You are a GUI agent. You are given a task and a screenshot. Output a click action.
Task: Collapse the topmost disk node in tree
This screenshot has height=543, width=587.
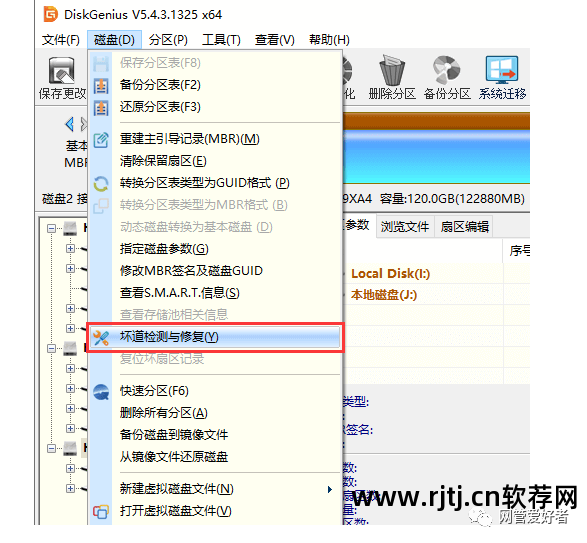click(51, 228)
